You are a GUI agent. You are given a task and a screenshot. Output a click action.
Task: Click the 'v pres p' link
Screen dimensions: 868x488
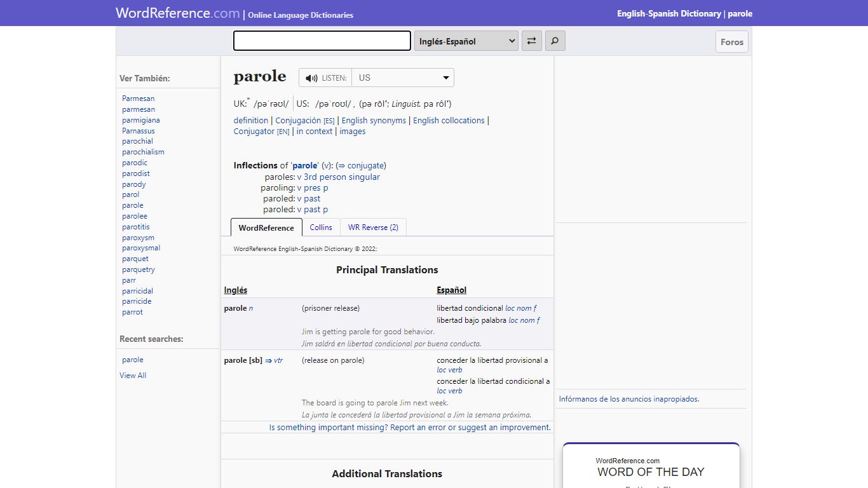[313, 187]
